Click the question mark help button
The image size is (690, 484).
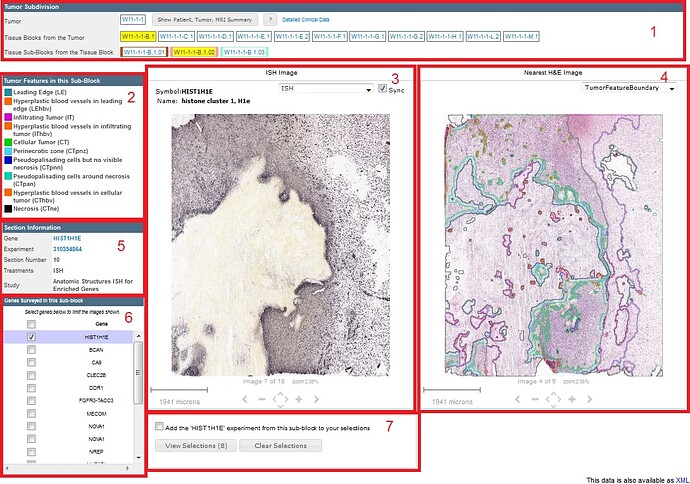coord(270,19)
